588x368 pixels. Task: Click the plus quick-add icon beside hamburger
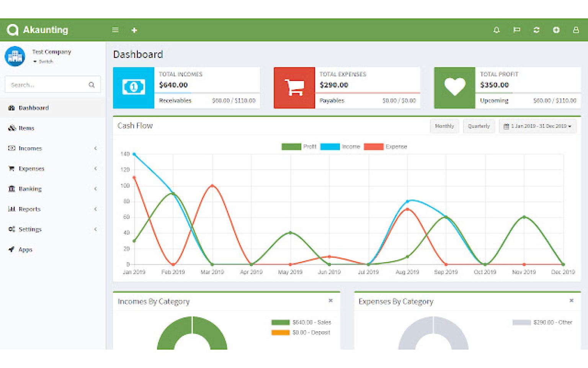[x=134, y=30]
